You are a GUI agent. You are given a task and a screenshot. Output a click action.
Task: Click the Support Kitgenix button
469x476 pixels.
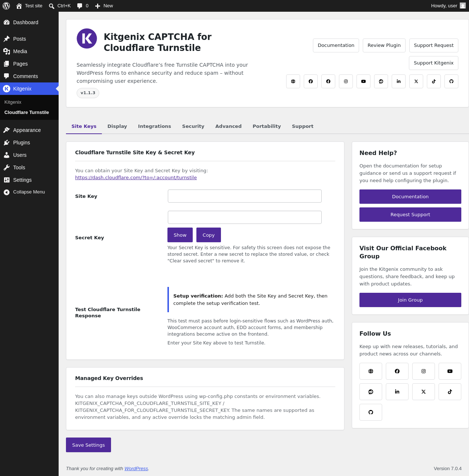(434, 63)
